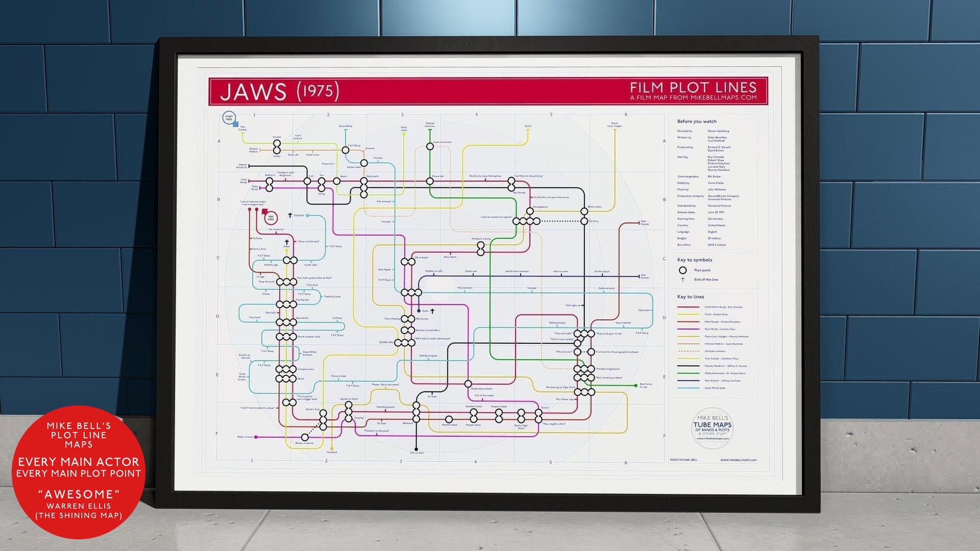Open the WWW.MIKEBELLMAPS.COM footer link
The height and width of the screenshot is (551, 980).
point(738,460)
